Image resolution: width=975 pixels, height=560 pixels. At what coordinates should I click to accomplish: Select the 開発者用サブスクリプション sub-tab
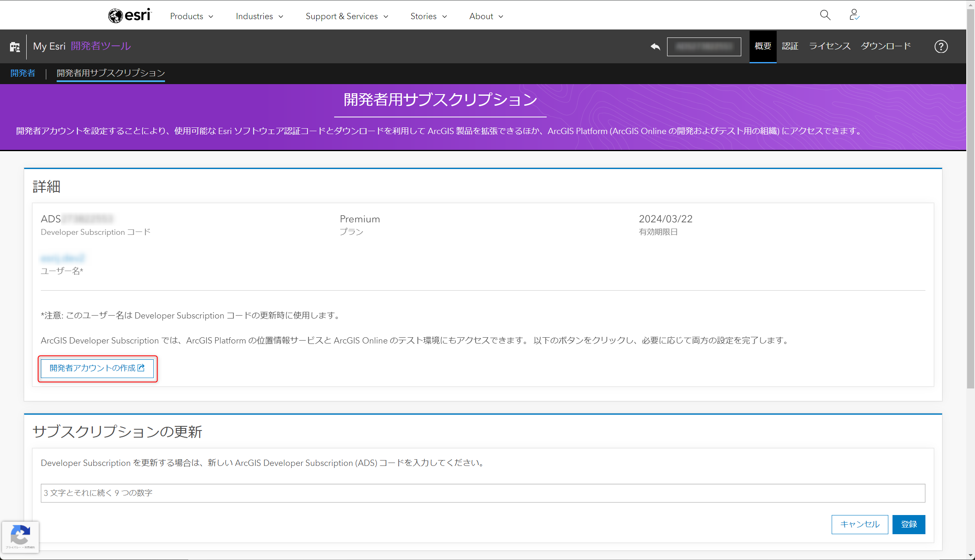coord(111,73)
